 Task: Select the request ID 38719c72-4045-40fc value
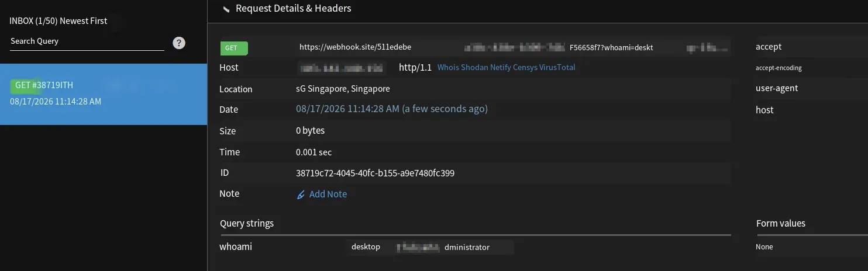[x=375, y=173]
